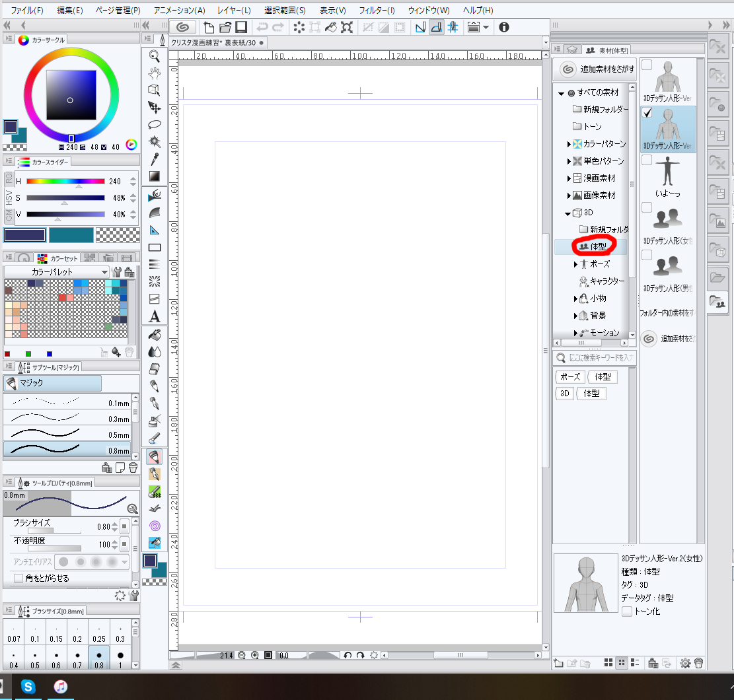Toggle snap to grid toolbar icon
The image size is (734, 700).
tap(453, 28)
